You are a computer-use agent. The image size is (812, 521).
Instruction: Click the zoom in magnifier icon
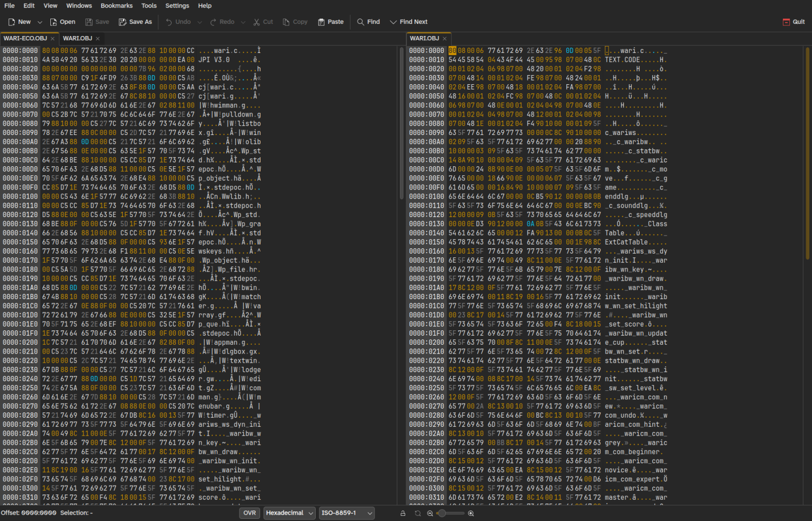click(x=471, y=513)
